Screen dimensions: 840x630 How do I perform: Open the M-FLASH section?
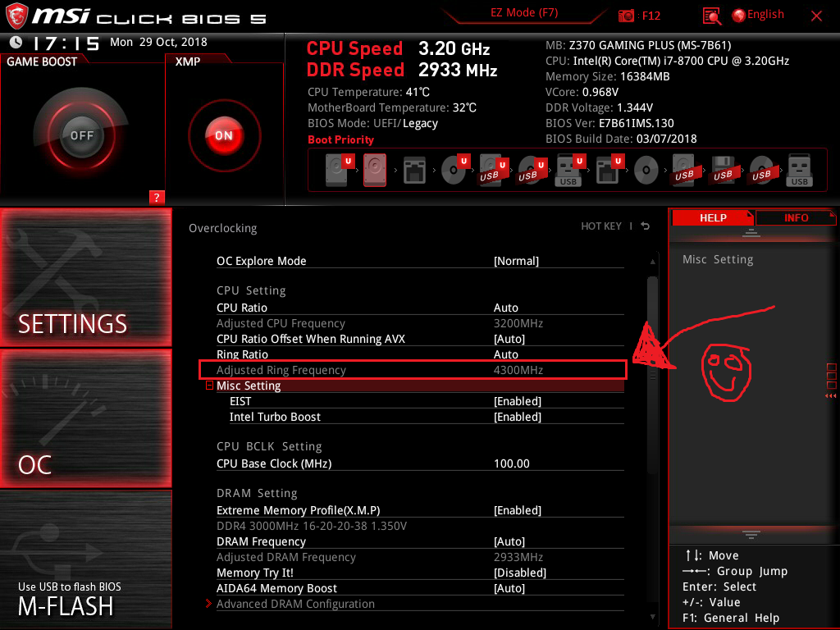(85, 559)
